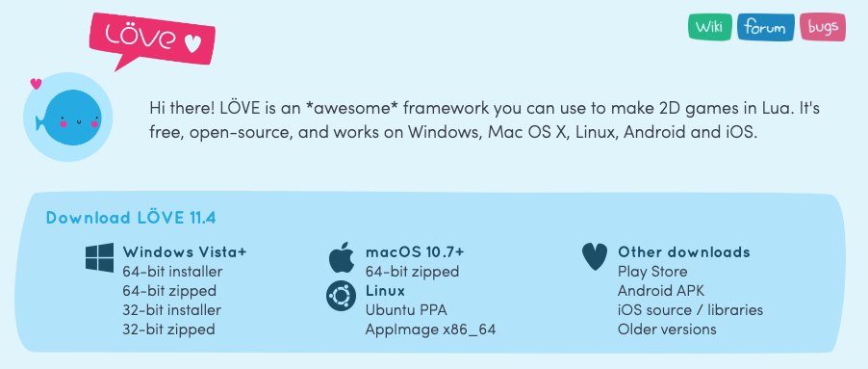Open the blue forum button

click(x=766, y=27)
